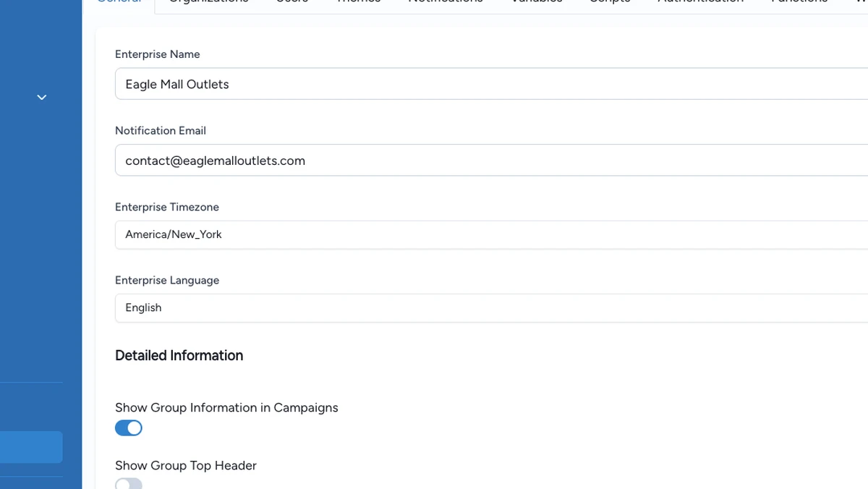Expand the sidebar chevron arrow
Screen dimensions: 868x489
(x=42, y=97)
